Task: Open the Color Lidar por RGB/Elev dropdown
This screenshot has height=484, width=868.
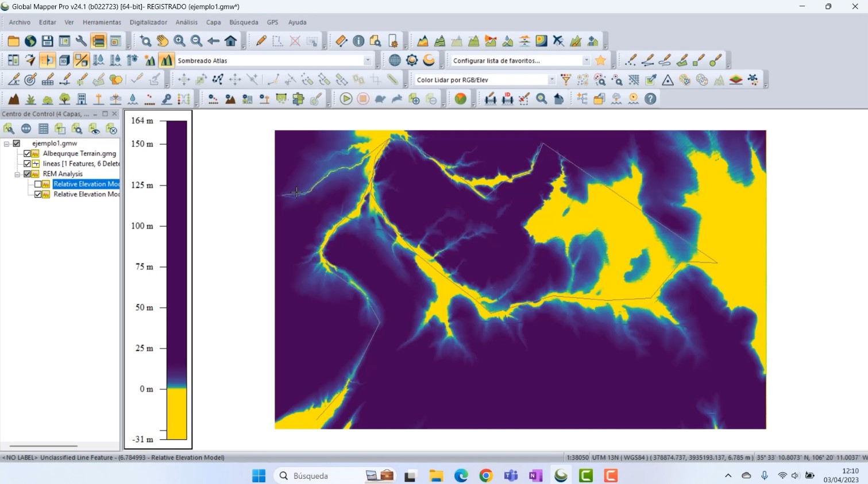Action: 551,80
